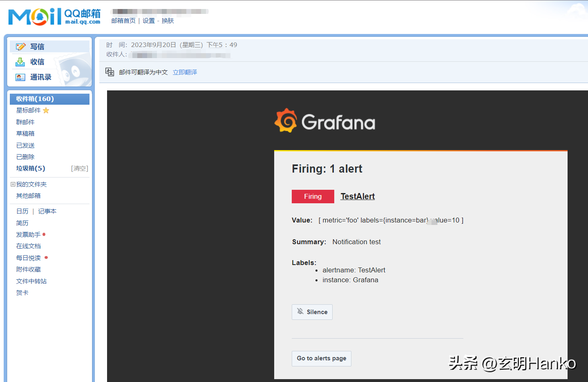Click the contacts address book icon
Screen dimensions: 588x382
click(x=20, y=77)
